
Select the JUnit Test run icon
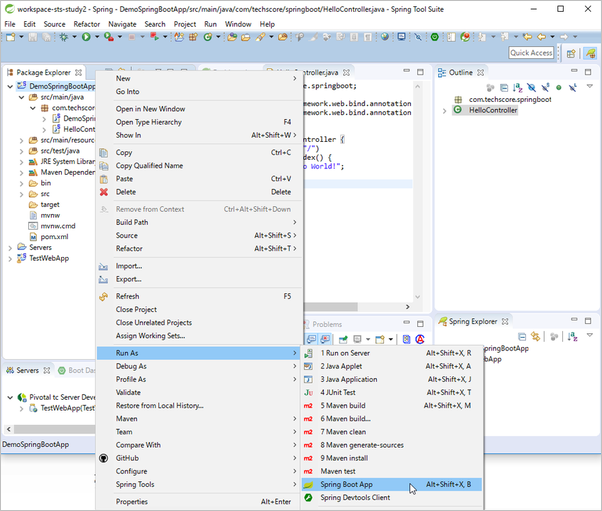pyautogui.click(x=310, y=392)
